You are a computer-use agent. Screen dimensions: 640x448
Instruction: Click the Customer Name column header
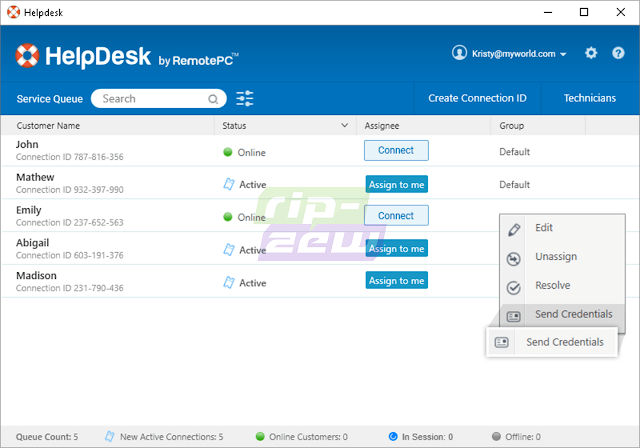48,126
